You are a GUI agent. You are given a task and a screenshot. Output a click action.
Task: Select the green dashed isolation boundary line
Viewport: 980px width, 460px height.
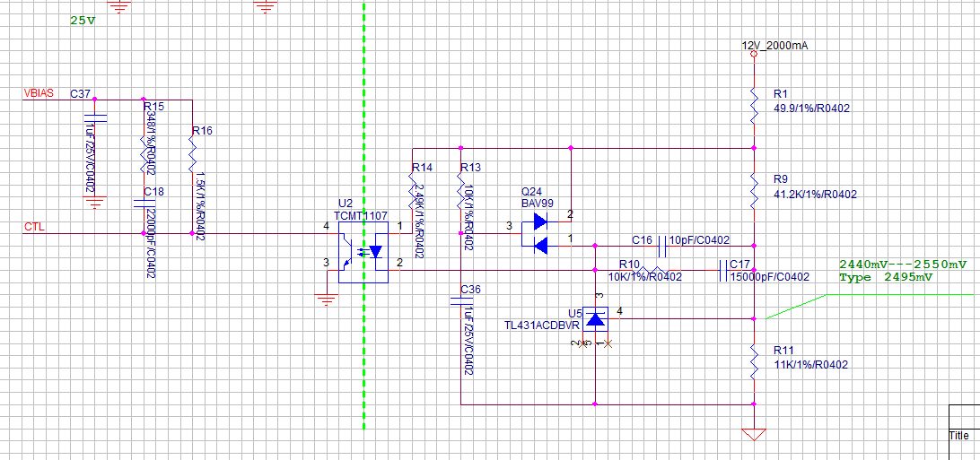point(363,214)
